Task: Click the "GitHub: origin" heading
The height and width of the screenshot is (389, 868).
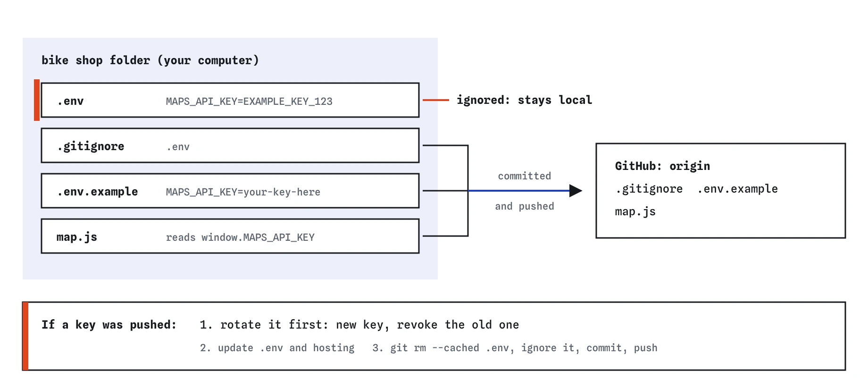Action: pyautogui.click(x=662, y=166)
